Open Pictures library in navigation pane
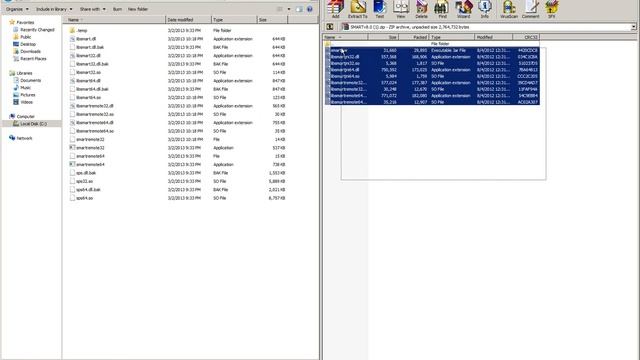Image resolution: width=640 pixels, height=360 pixels. (x=24, y=95)
